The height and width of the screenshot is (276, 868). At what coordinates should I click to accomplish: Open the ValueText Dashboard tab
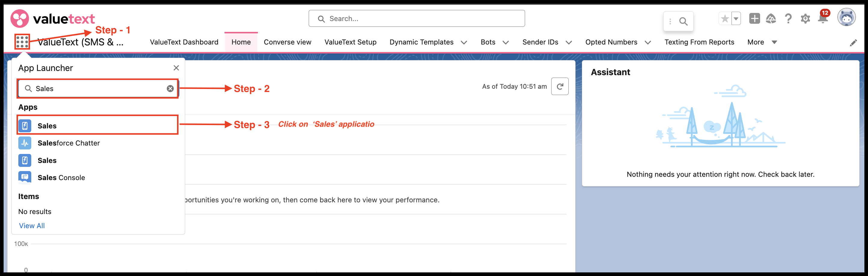pos(184,42)
